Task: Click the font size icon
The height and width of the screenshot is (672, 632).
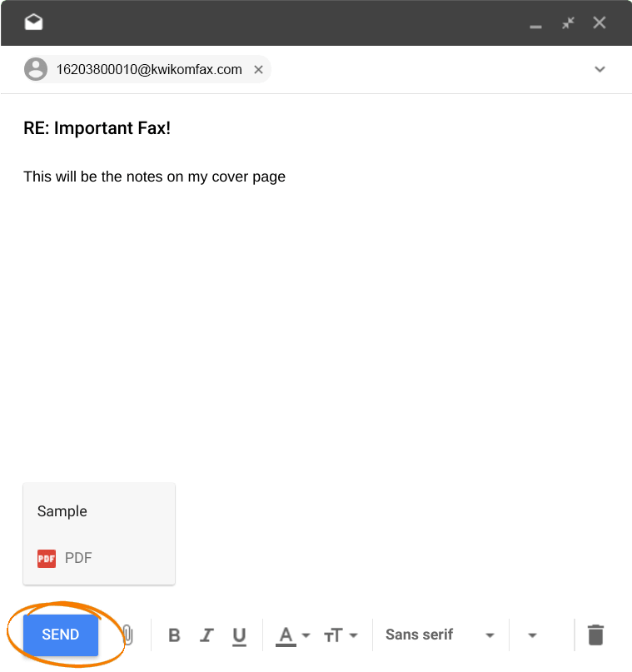Action: [333, 635]
